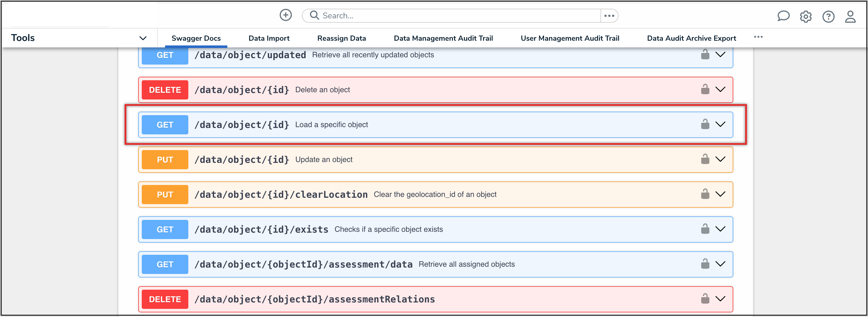Toggle authorization lock on exists endpoint

(x=705, y=229)
